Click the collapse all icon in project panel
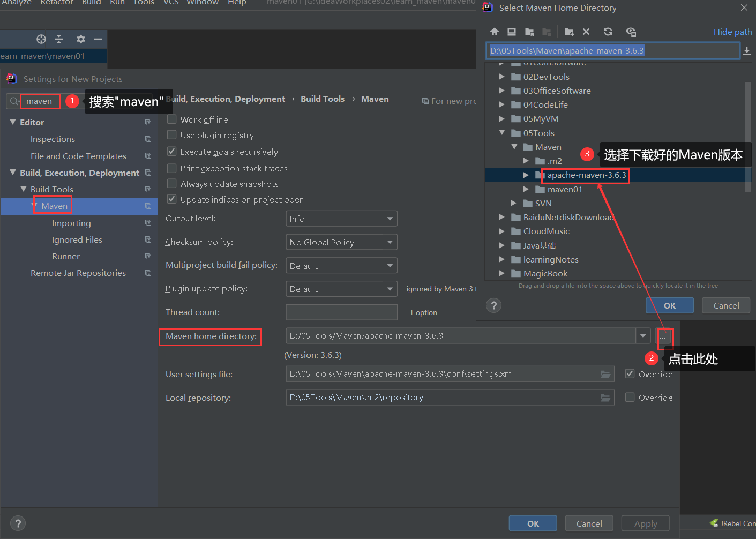This screenshot has width=756, height=539. (59, 39)
